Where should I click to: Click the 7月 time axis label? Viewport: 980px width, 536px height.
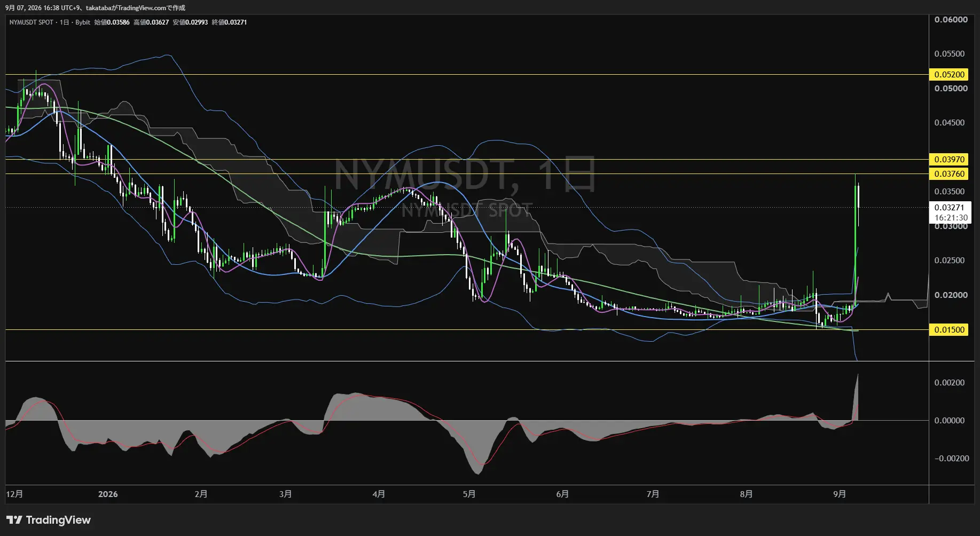point(653,494)
